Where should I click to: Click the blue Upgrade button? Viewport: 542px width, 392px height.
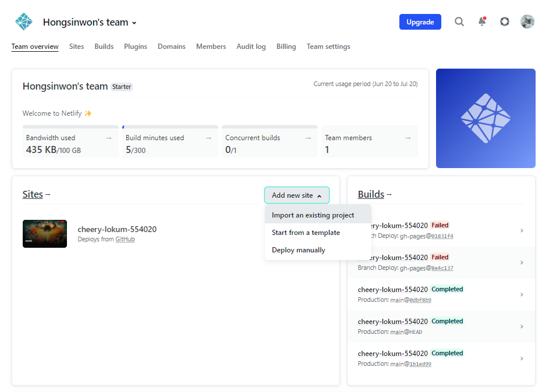(420, 22)
